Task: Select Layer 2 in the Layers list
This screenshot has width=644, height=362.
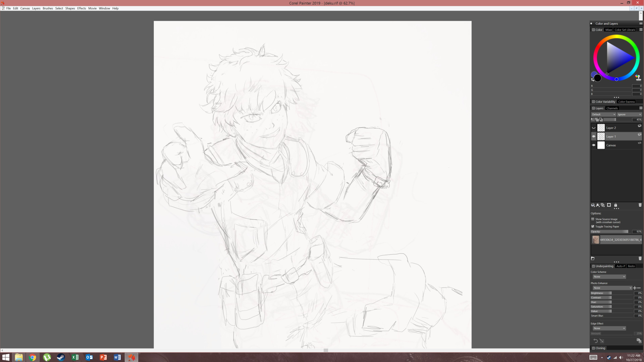Action: pyautogui.click(x=616, y=128)
